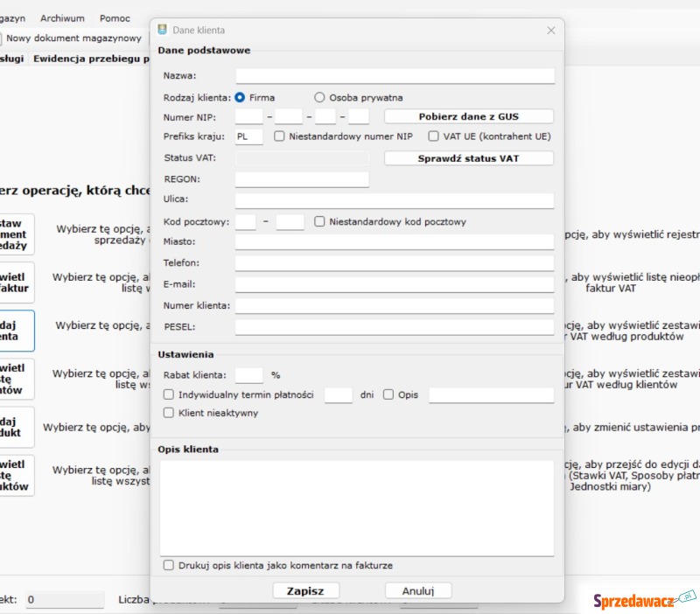Focus the PESEL input field
Viewport: 700px width, 614px height.
(395, 326)
